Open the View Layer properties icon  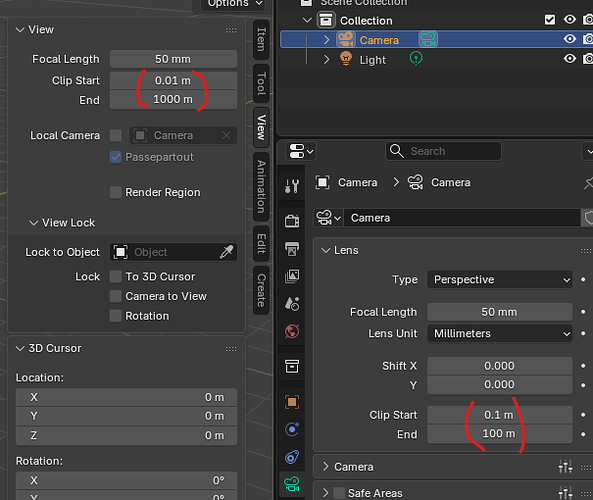(292, 276)
